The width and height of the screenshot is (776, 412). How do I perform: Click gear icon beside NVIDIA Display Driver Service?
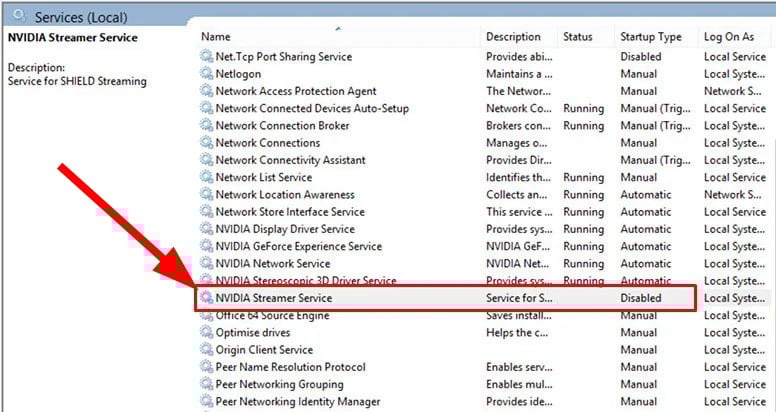pyautogui.click(x=206, y=229)
